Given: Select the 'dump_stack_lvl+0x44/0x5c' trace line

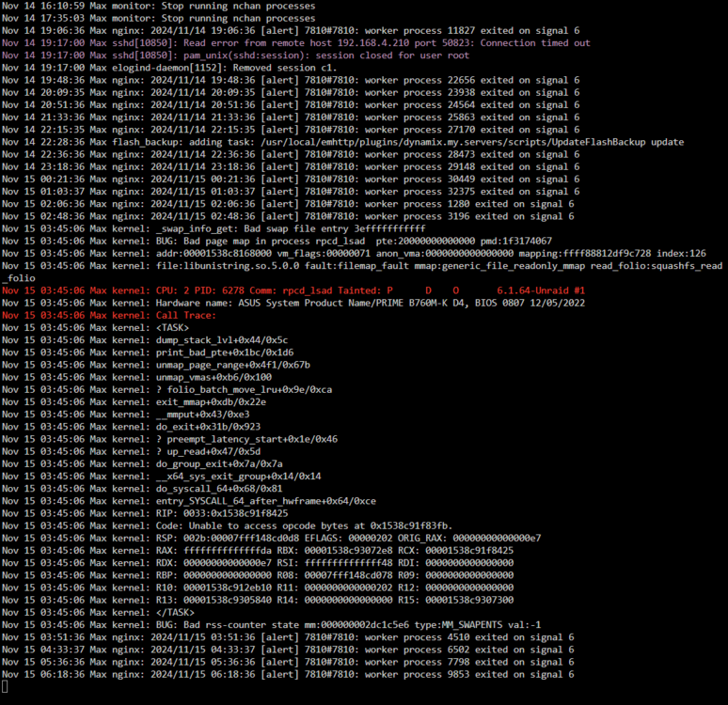Looking at the screenshot, I should [x=145, y=340].
